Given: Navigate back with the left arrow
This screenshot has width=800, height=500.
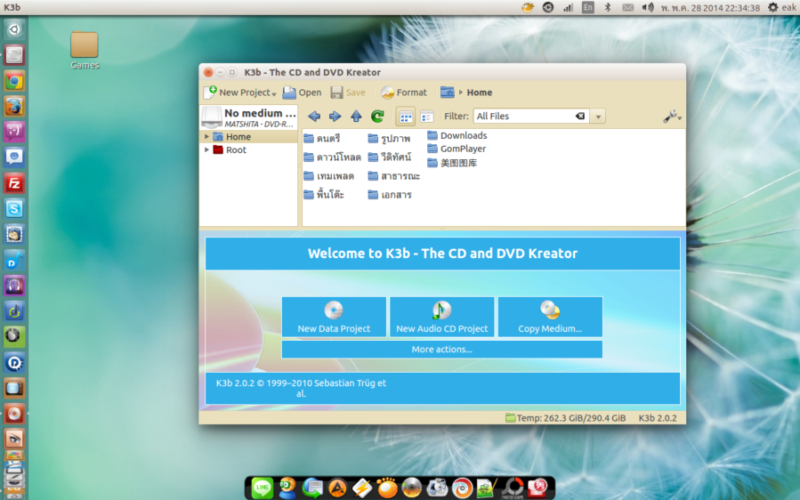Looking at the screenshot, I should coord(314,116).
